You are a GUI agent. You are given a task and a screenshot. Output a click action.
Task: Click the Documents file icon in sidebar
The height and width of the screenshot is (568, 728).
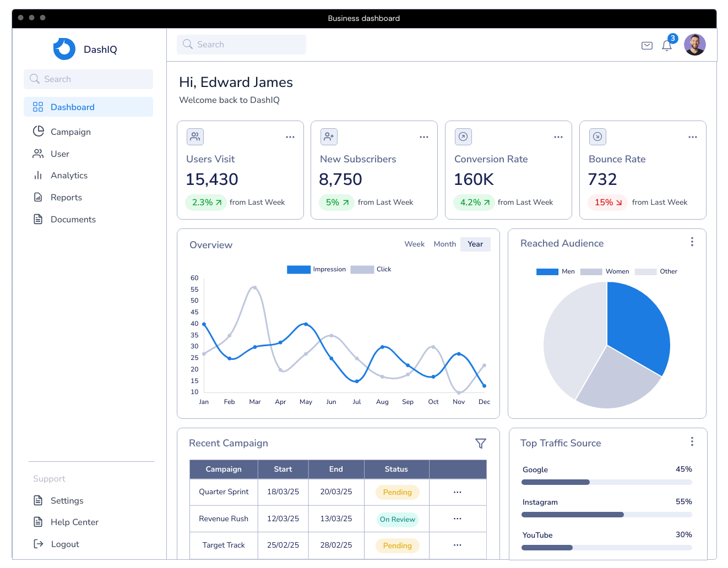tap(38, 219)
